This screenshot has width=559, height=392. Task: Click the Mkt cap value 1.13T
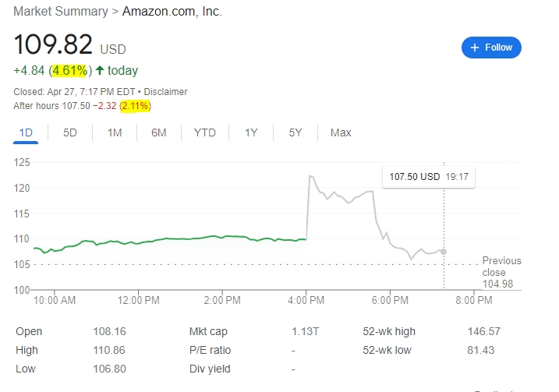tap(305, 331)
